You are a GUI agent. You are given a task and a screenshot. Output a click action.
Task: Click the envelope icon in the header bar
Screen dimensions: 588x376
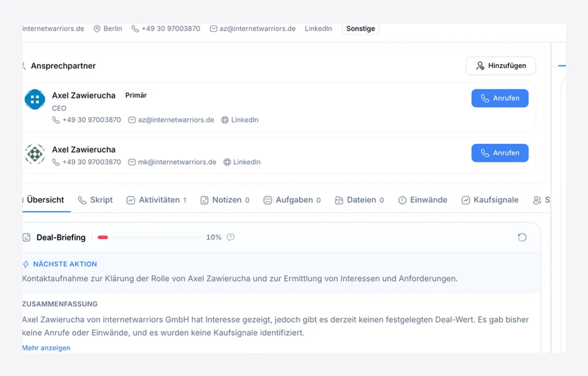(x=213, y=29)
